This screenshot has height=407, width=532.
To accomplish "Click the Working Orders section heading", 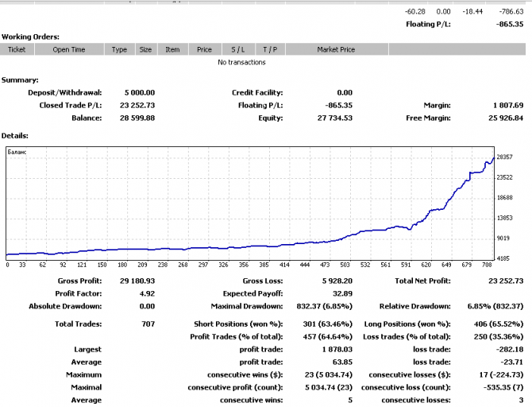I will point(30,37).
